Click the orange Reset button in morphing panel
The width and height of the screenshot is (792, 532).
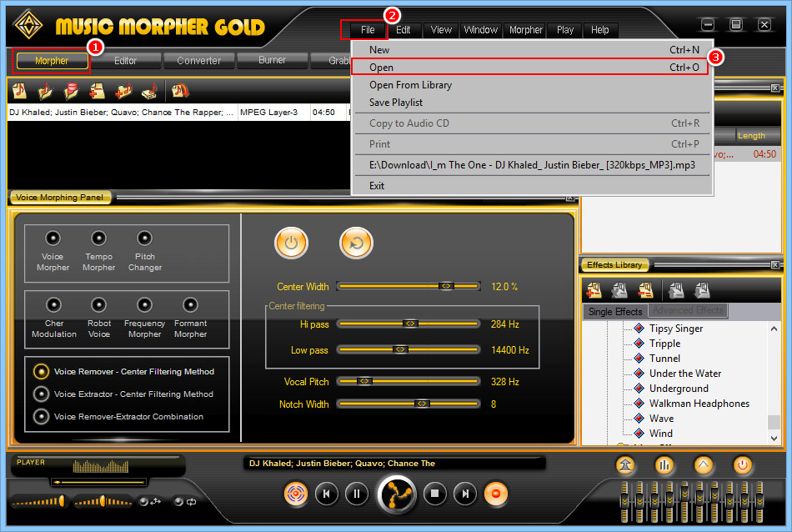[x=356, y=243]
